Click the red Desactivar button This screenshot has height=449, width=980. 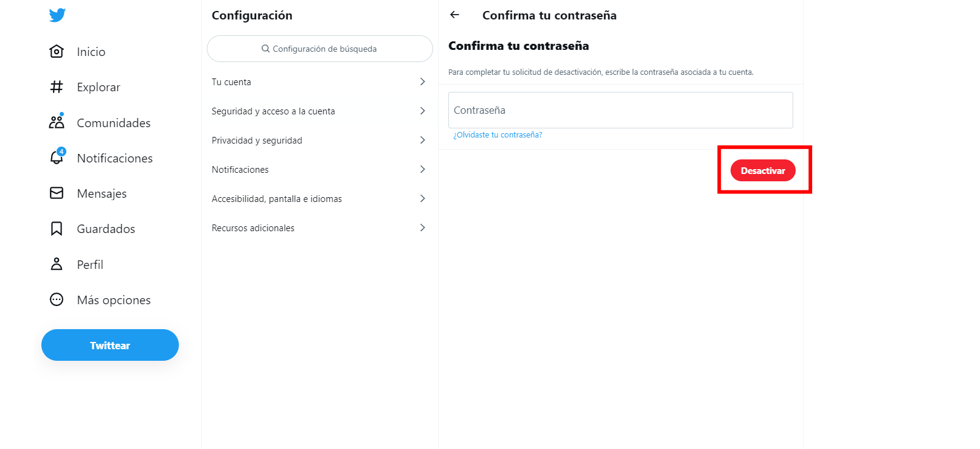point(763,170)
